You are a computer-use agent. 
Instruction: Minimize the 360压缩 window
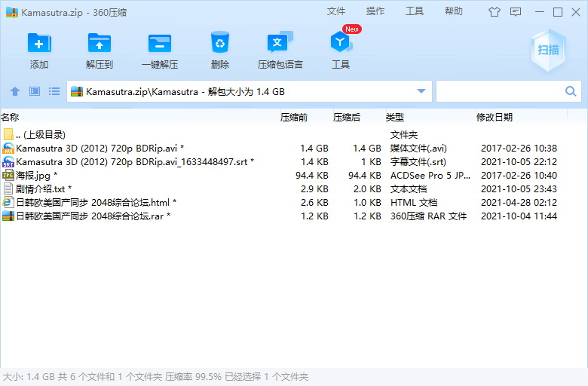pos(540,12)
